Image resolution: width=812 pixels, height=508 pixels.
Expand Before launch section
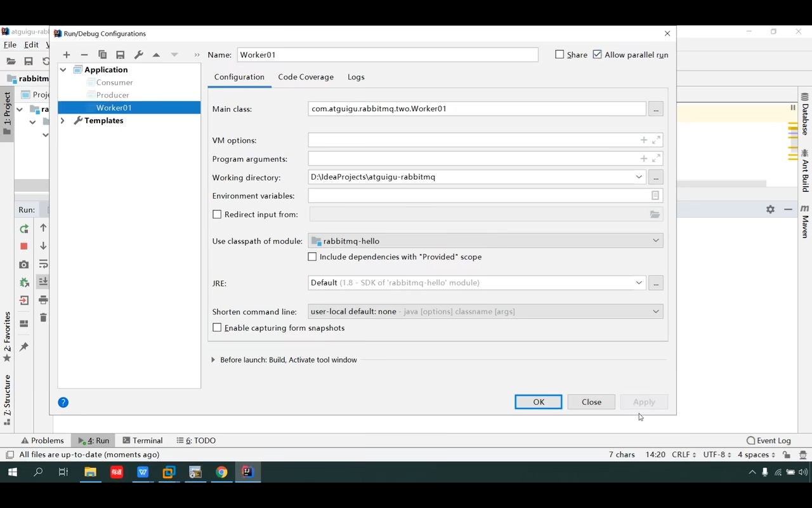click(x=213, y=360)
